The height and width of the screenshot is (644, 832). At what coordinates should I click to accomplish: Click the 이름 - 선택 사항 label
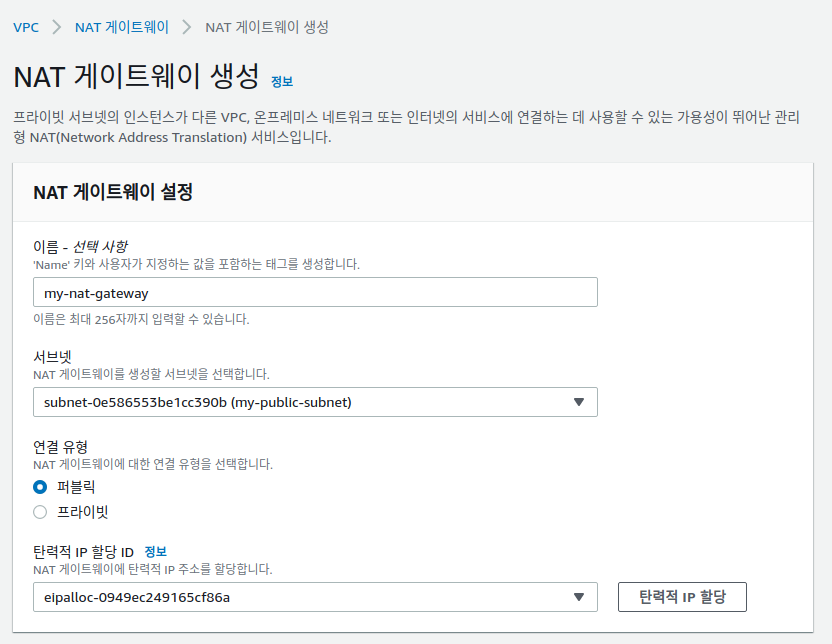click(80, 247)
